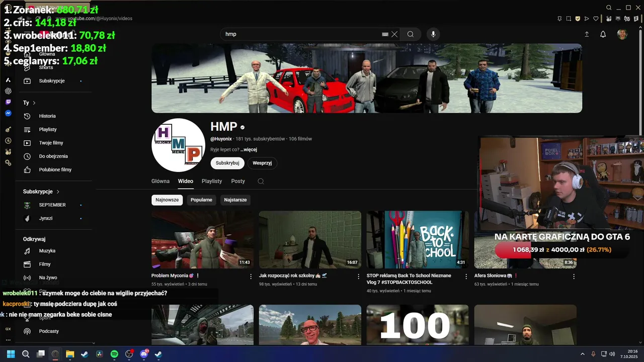
Task: Open Historia in YouTube sidebar
Action: click(53, 116)
